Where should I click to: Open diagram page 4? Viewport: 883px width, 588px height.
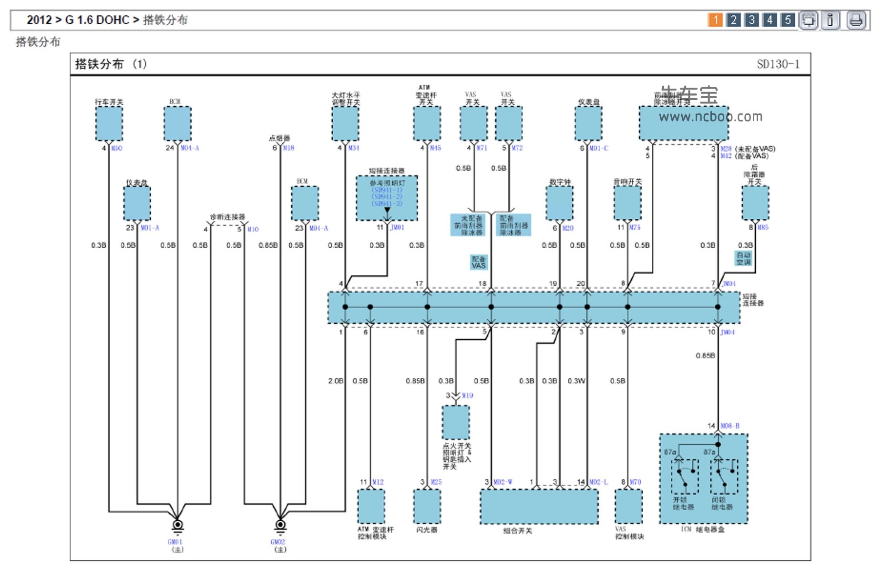[770, 20]
